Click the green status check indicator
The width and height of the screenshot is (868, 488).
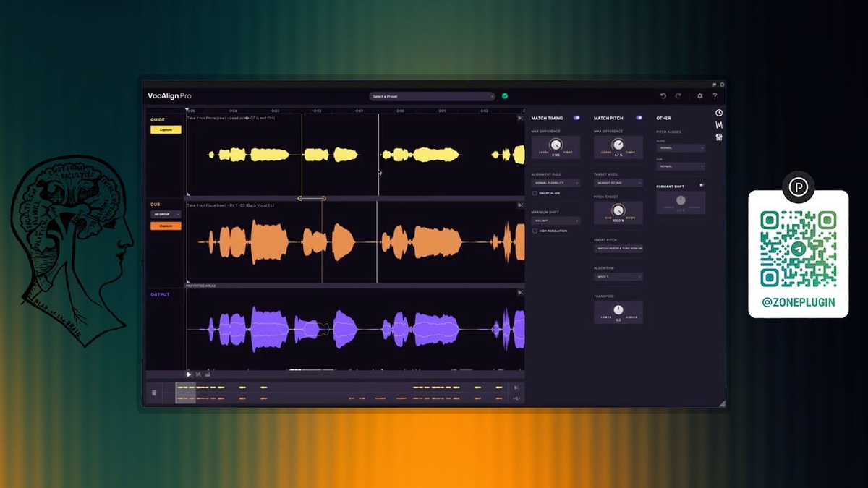(505, 96)
